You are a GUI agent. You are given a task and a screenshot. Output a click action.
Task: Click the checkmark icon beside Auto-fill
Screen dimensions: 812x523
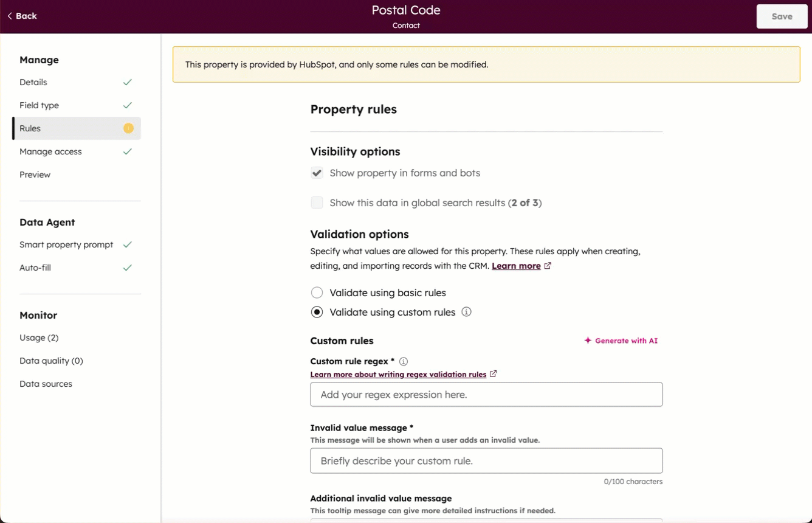(x=128, y=268)
